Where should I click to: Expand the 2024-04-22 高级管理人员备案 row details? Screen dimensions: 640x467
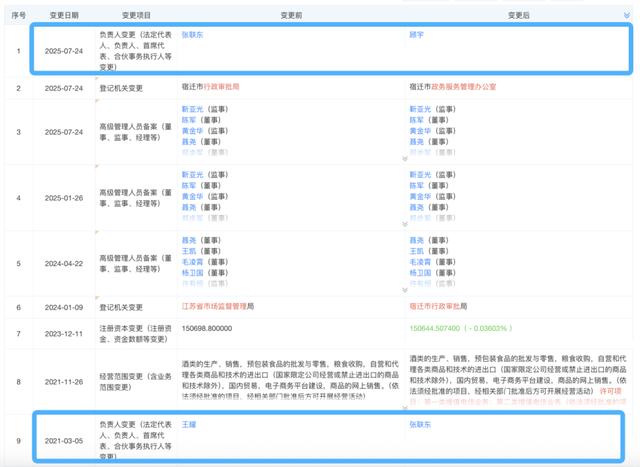pos(405,290)
